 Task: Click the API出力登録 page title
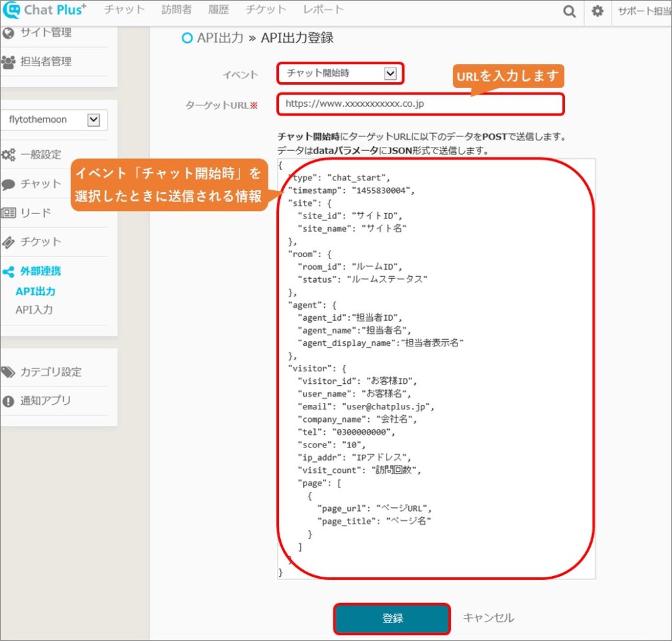297,38
